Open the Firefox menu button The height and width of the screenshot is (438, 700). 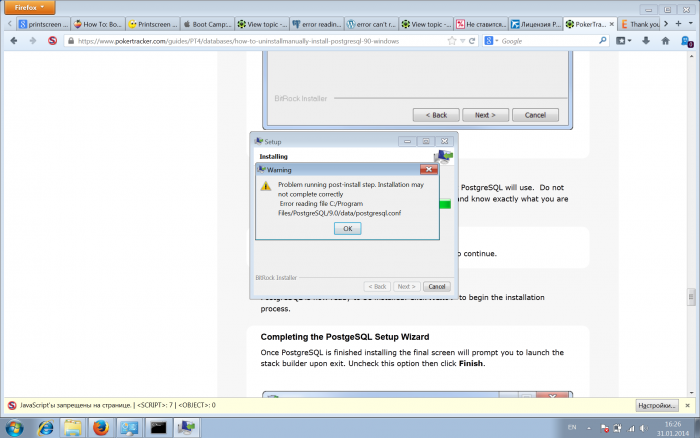pos(29,8)
